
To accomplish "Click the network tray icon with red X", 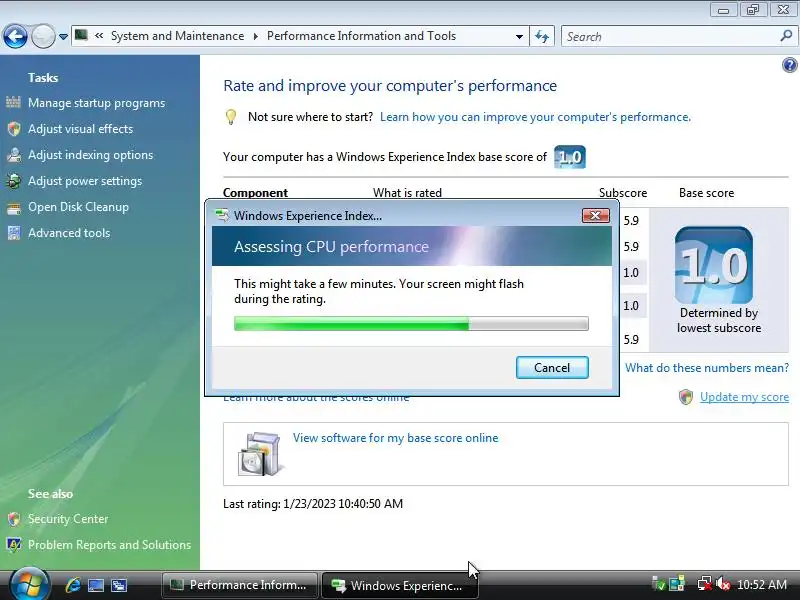I will tap(705, 585).
